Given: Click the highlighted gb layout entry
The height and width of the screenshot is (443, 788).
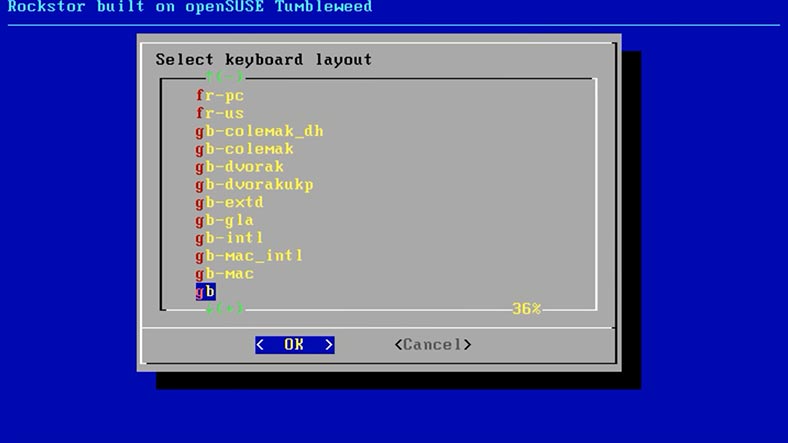Looking at the screenshot, I should pyautogui.click(x=206, y=291).
